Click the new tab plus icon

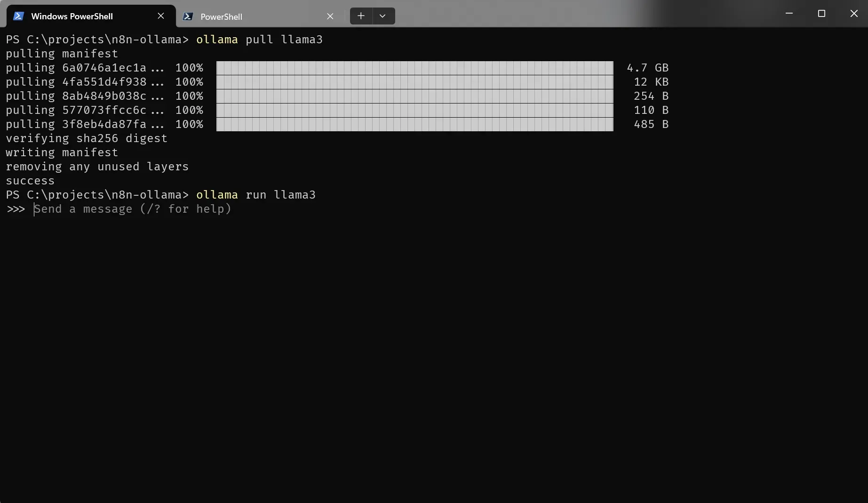click(360, 16)
